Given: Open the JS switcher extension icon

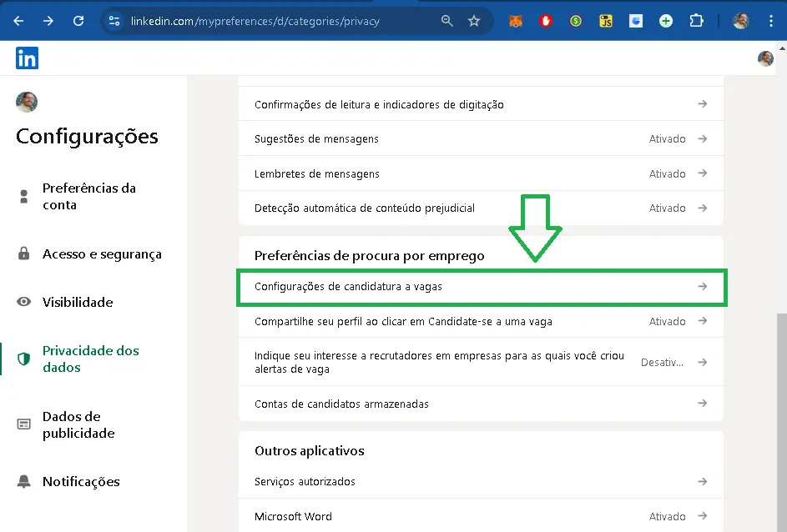Looking at the screenshot, I should tap(605, 20).
